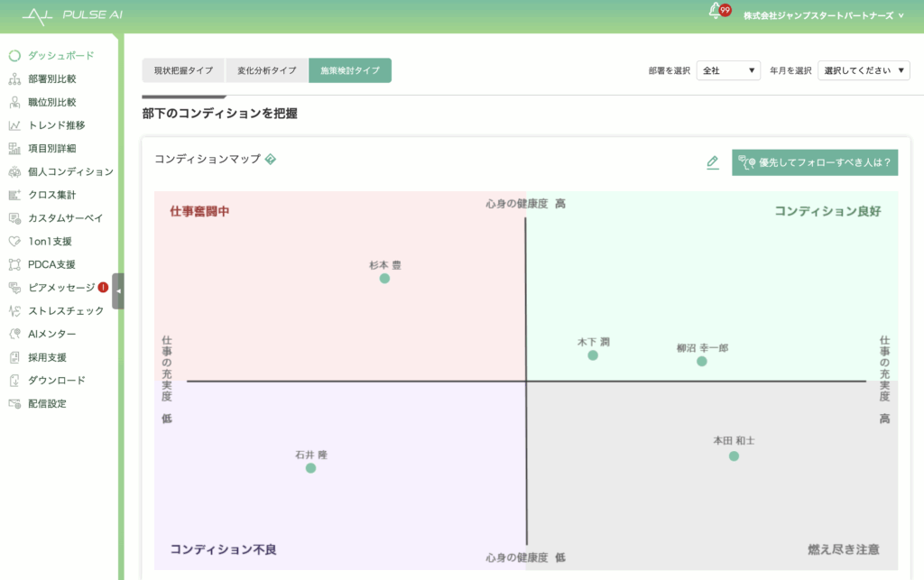Switch to the 変化分析タイプ tab
Viewport: 924px width, 580px height.
pyautogui.click(x=266, y=70)
